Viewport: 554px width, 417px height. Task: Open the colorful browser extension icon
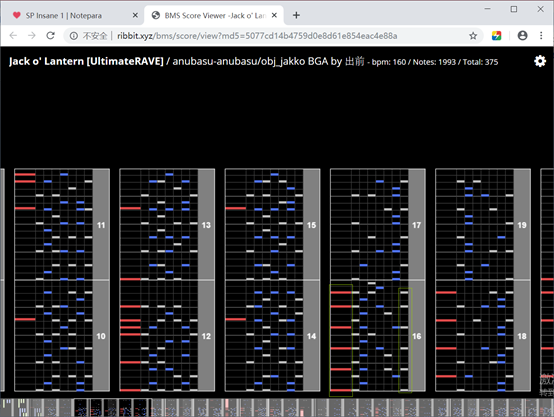point(496,36)
